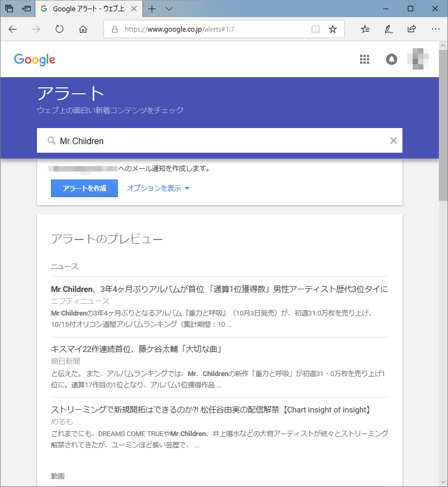Click the アラートのプレビュー heading
Screen dimensions: 448x487
pos(107,239)
